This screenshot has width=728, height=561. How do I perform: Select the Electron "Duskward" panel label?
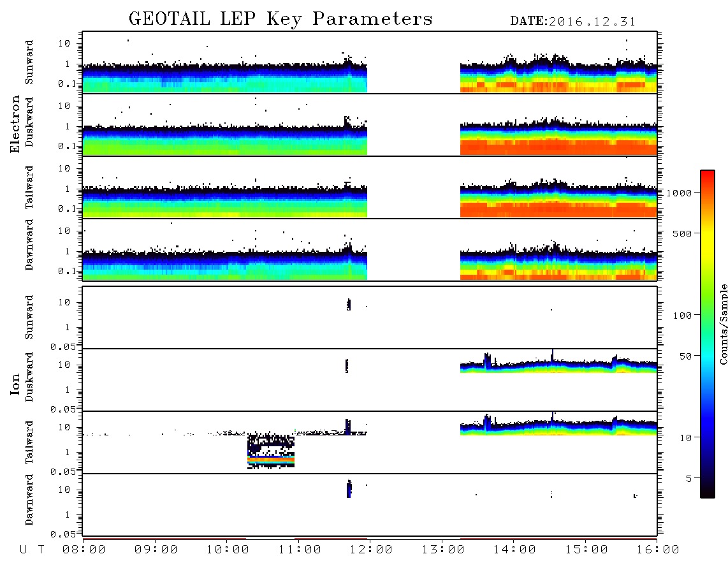(29, 122)
